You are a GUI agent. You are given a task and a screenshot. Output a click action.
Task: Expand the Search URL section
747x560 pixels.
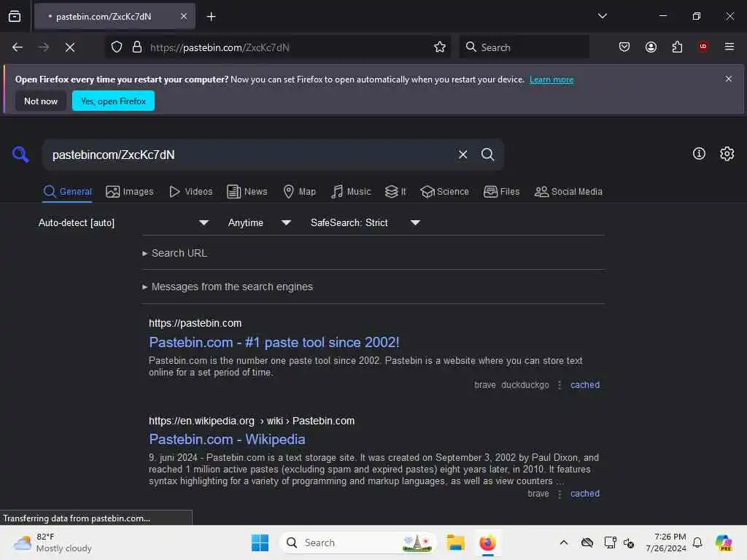pyautogui.click(x=175, y=253)
